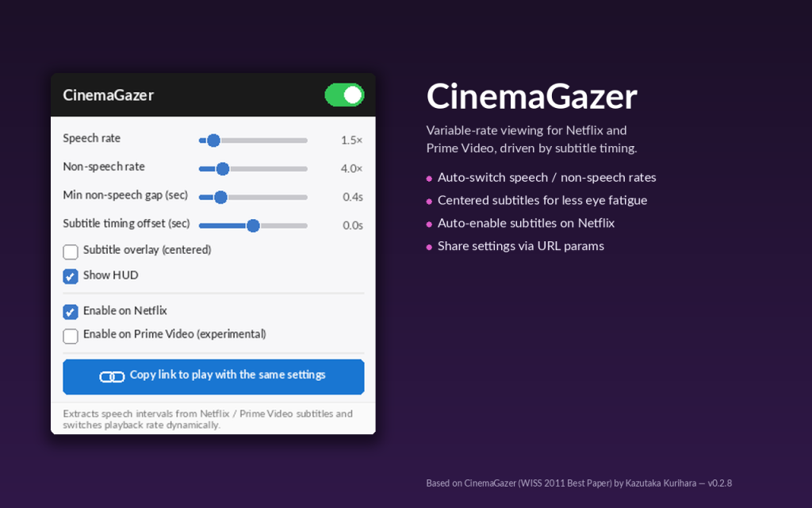Click the Speech rate slider handle

(213, 140)
